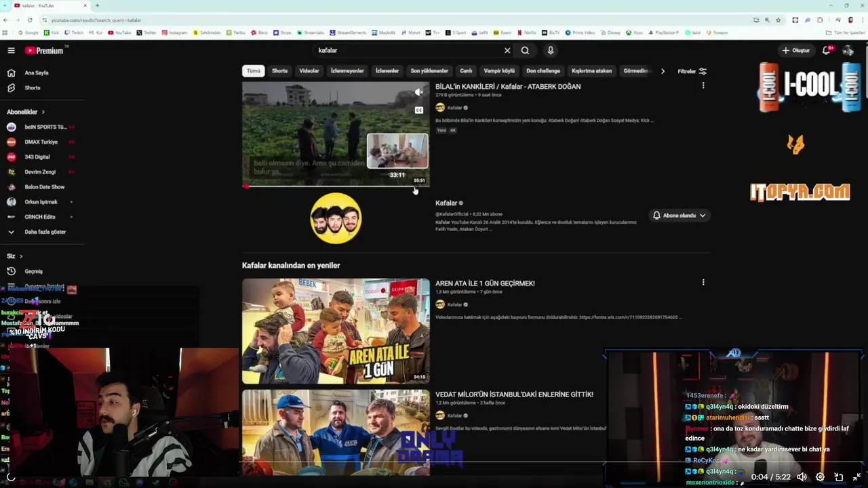Open the notifications bell

[x=827, y=50]
